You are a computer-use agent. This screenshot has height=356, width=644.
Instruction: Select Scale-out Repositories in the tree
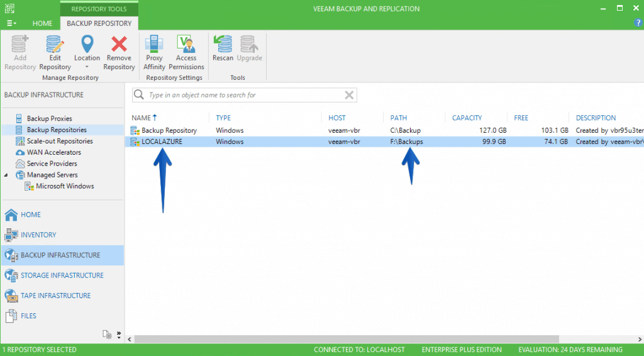[x=60, y=141]
